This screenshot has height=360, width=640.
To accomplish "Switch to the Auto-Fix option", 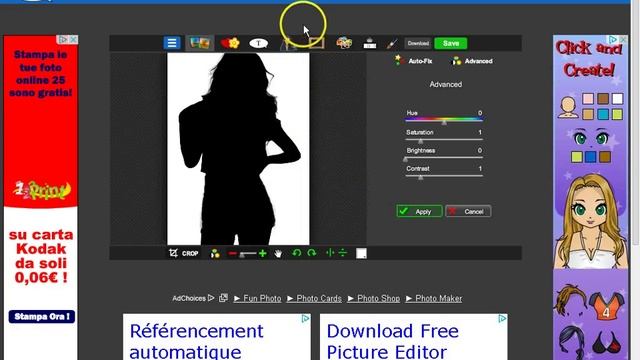I will pos(413,61).
